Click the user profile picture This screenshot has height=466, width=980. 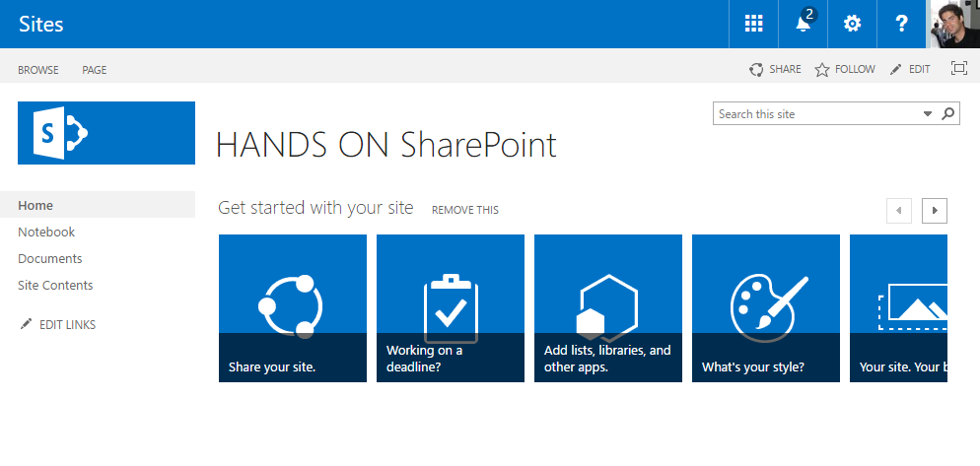[953, 24]
